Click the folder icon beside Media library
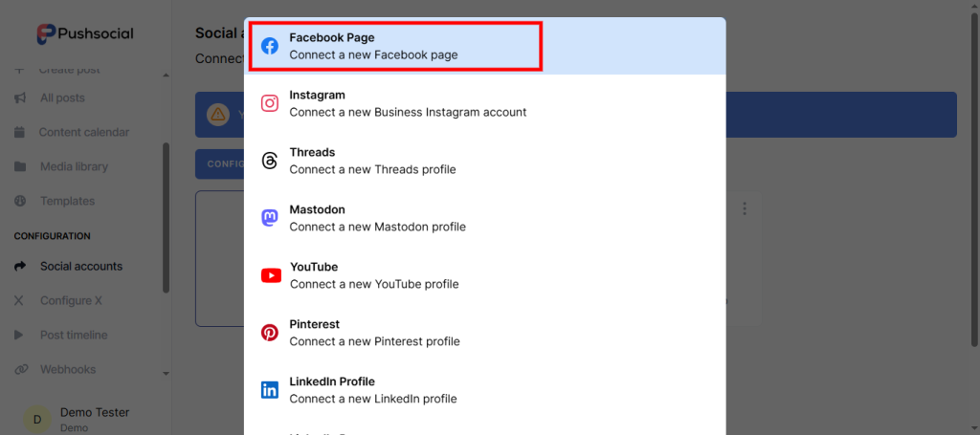980x435 pixels. click(20, 166)
